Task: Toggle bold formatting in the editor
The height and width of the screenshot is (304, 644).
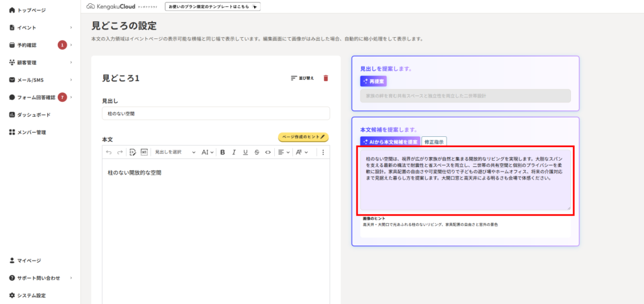Action: pos(223,152)
